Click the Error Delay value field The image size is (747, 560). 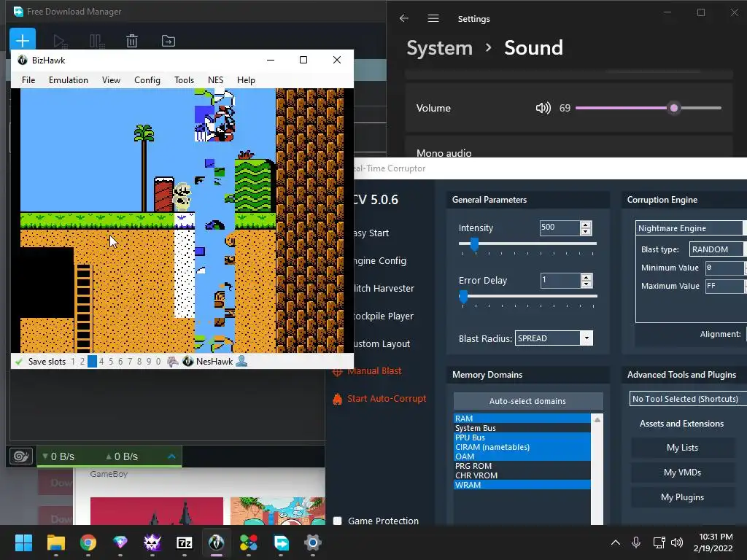click(560, 280)
